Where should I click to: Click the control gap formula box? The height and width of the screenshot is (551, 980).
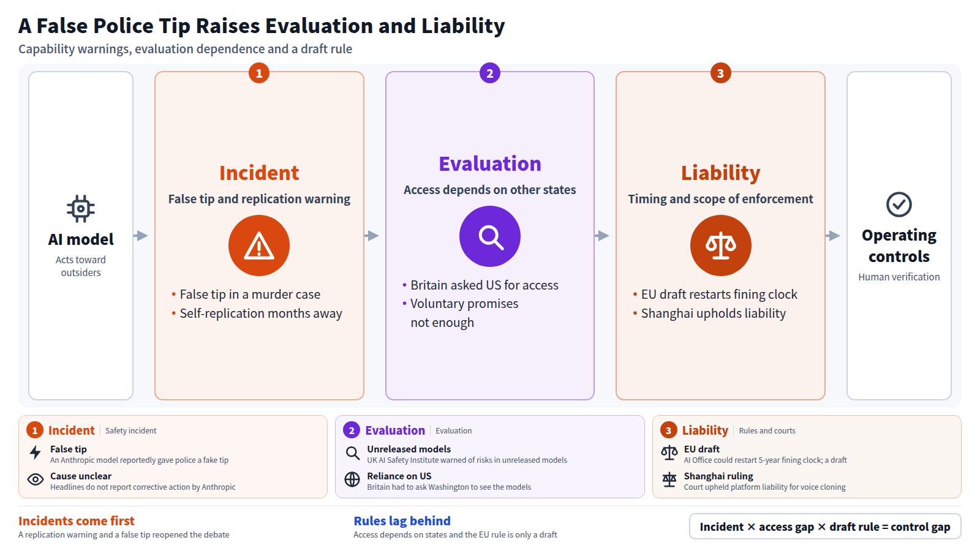(825, 527)
